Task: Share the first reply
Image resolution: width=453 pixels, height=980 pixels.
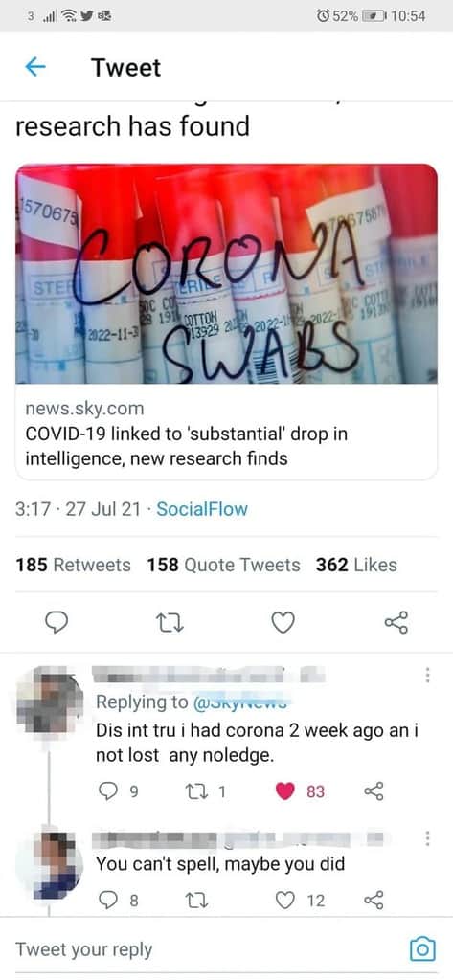Action: [x=373, y=791]
